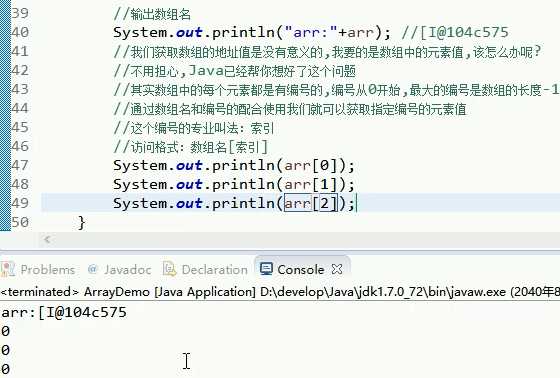The height and width of the screenshot is (378, 560).
Task: Click the arr[0] println statement
Action: [x=234, y=166]
